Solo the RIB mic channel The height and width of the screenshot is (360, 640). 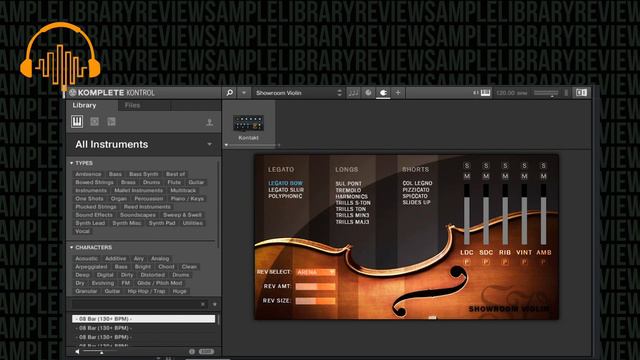tap(505, 166)
